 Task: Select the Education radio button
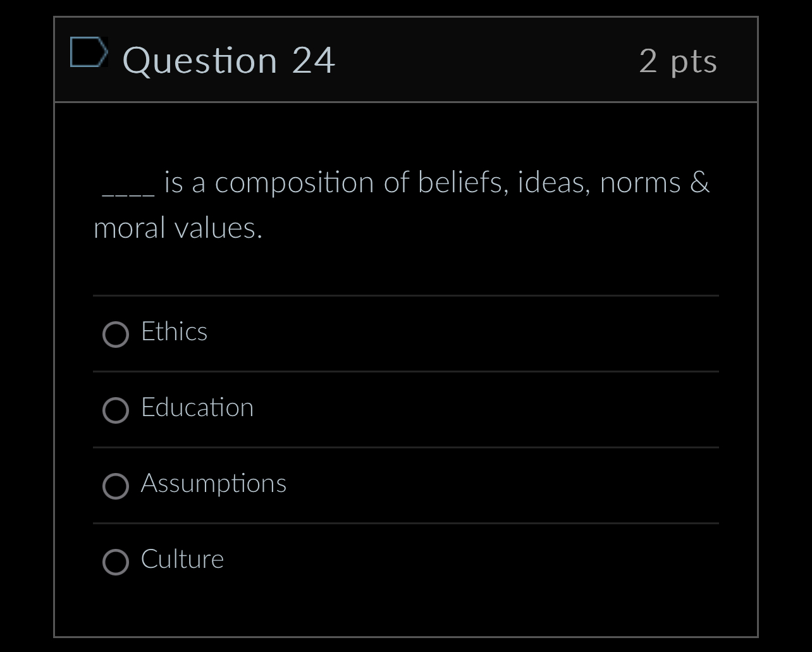pos(115,410)
